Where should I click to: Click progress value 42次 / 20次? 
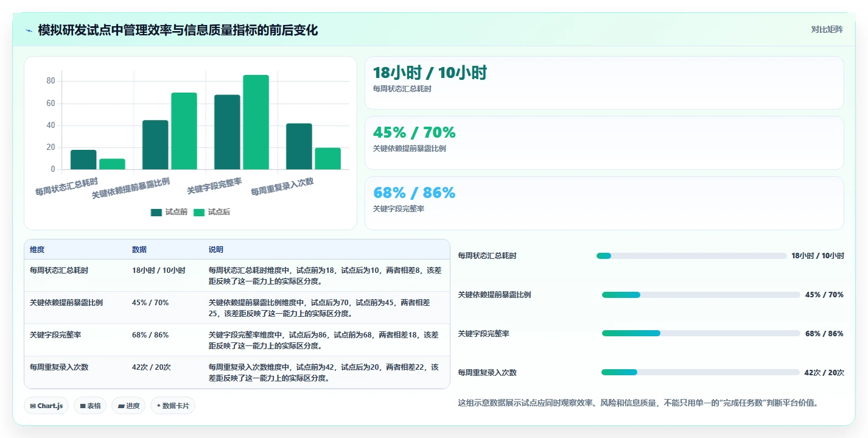824,372
